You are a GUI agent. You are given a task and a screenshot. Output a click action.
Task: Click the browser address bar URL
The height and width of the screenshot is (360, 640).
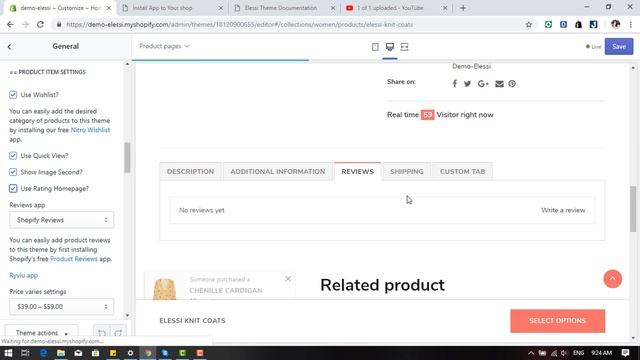tap(240, 24)
